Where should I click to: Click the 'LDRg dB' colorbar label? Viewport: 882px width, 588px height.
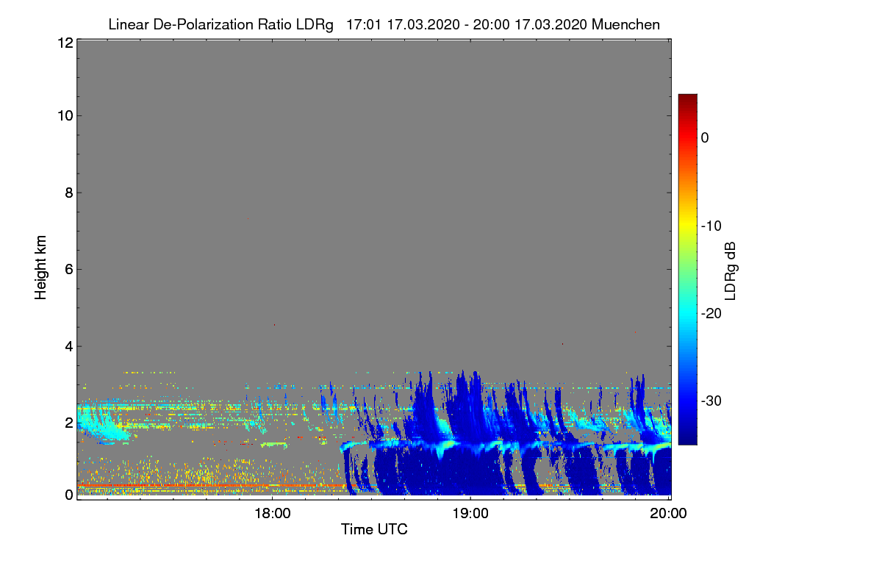tap(730, 270)
